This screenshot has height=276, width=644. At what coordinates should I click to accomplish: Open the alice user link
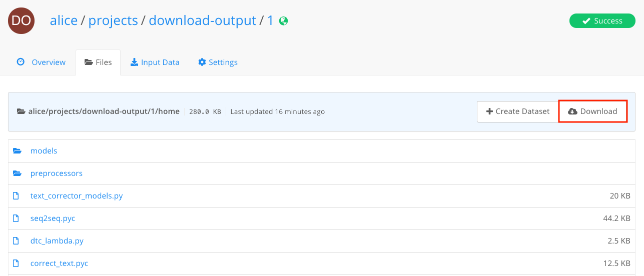tap(64, 20)
